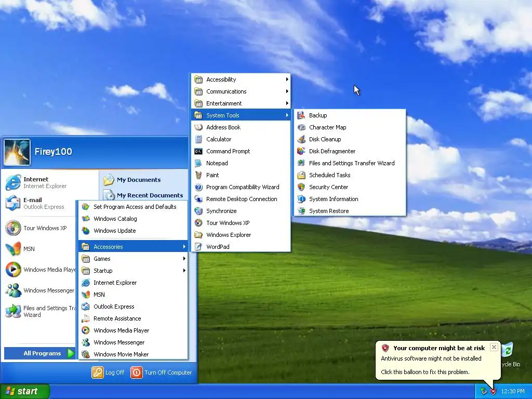Select Outlook Express in All Programs list
The width and height of the screenshot is (532, 399).
(x=133, y=307)
